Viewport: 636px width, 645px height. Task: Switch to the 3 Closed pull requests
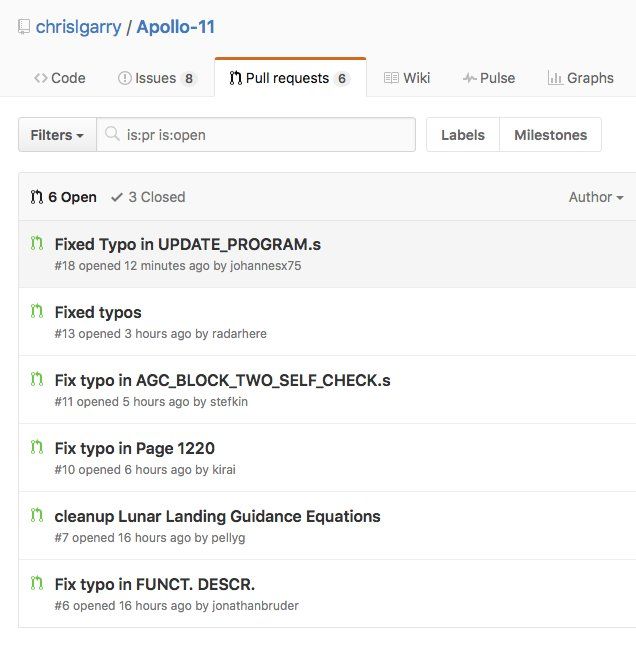coord(148,197)
